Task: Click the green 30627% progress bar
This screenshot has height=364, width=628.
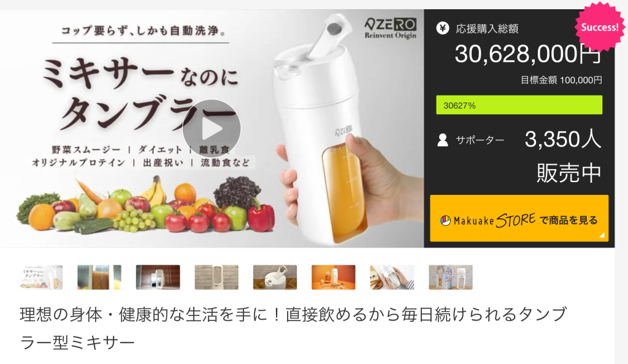Action: [x=519, y=105]
